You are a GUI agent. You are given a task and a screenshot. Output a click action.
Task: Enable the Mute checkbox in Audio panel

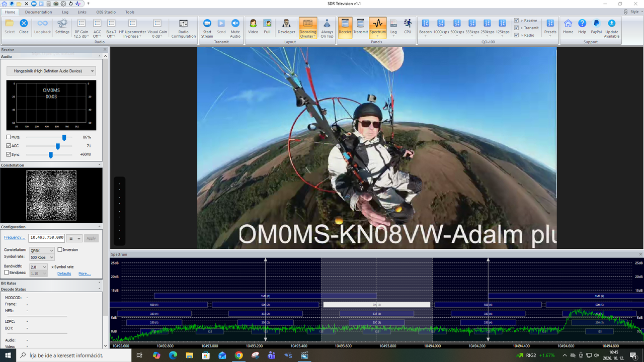(9, 137)
